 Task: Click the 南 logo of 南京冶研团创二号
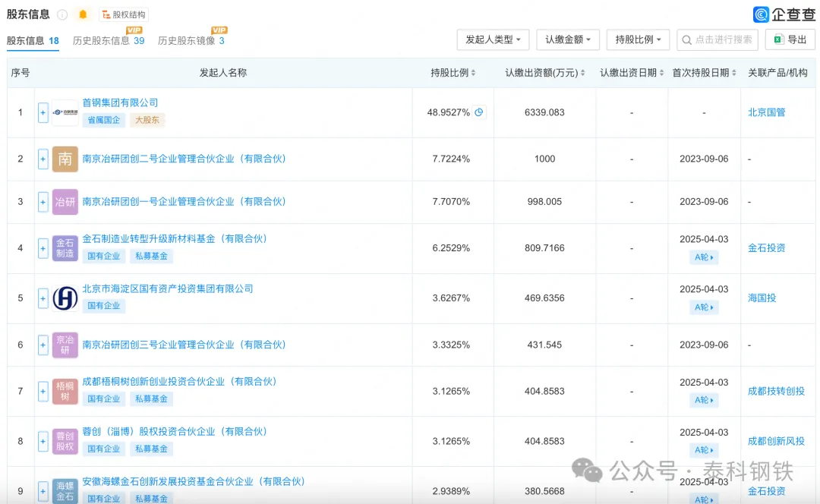click(65, 159)
